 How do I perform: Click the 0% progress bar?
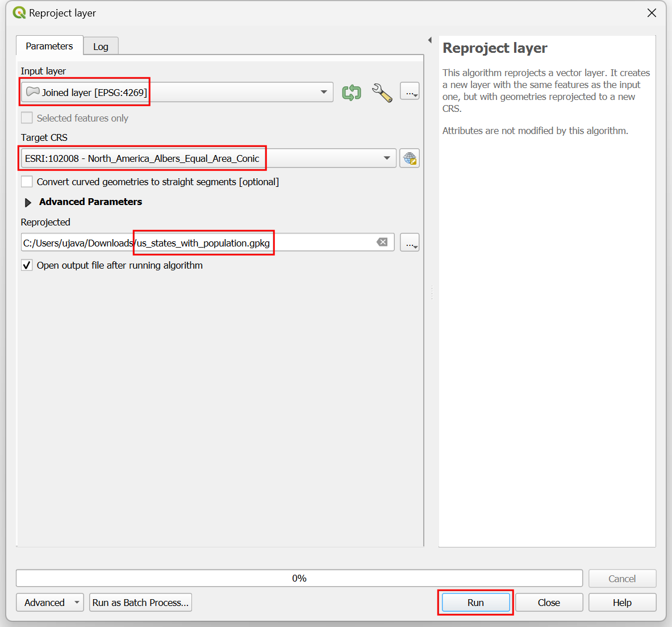[299, 578]
